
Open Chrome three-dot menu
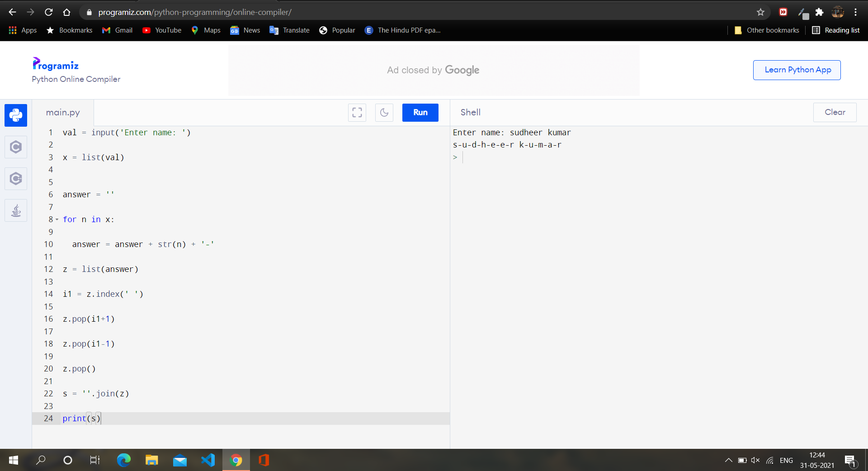[x=855, y=12]
